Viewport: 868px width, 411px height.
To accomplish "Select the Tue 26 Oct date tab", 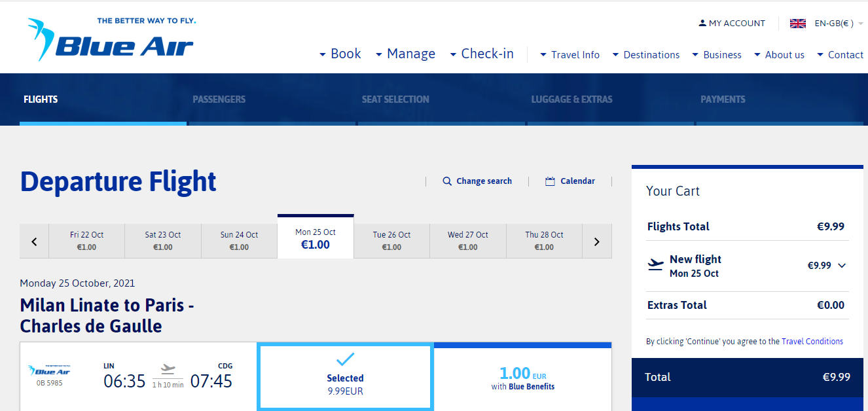I will (x=391, y=241).
